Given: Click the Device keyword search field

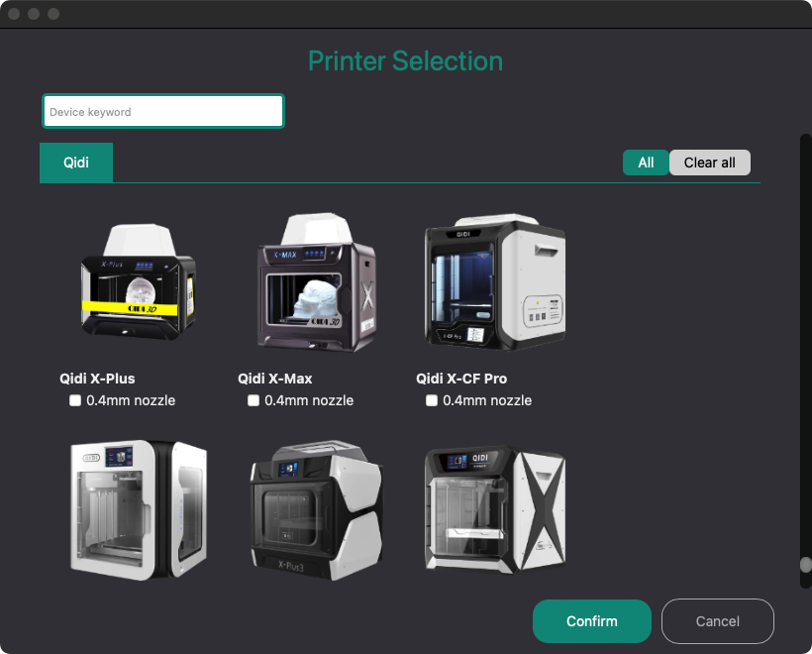Looking at the screenshot, I should tap(163, 111).
